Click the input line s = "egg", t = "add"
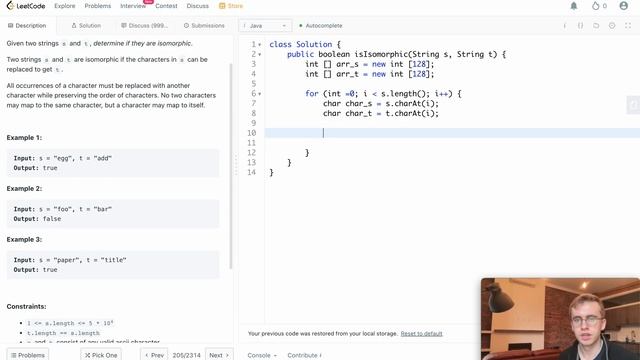This screenshot has height=360, width=640. point(62,158)
